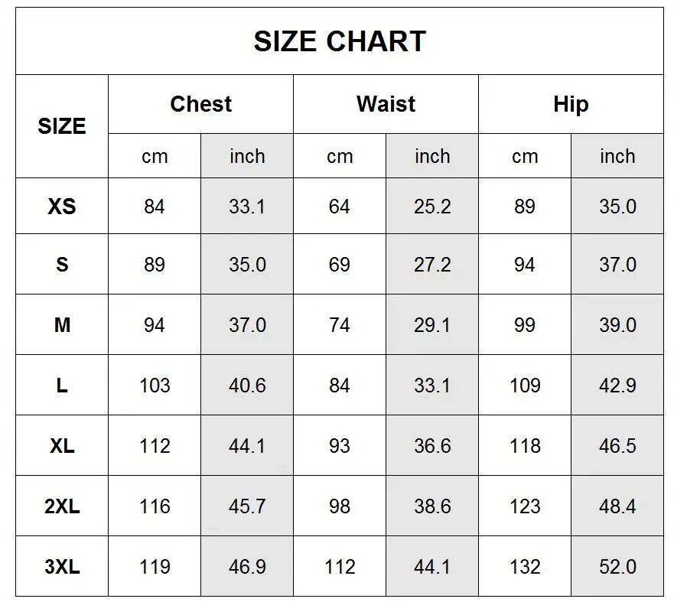Click the XS size row label
This screenshot has width=700, height=602.
(62, 207)
